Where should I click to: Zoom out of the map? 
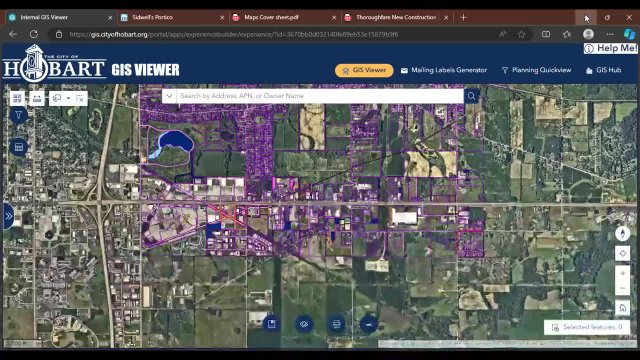pyautogui.click(x=622, y=288)
